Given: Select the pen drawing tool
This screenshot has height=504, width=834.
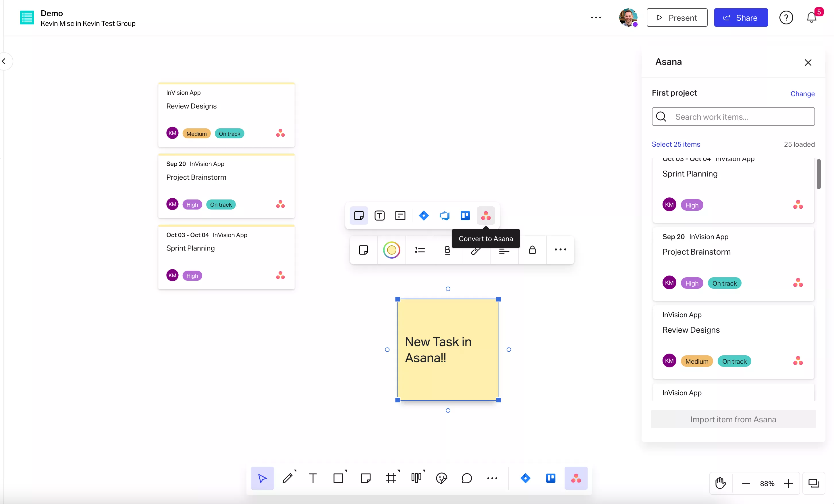Looking at the screenshot, I should (x=288, y=478).
